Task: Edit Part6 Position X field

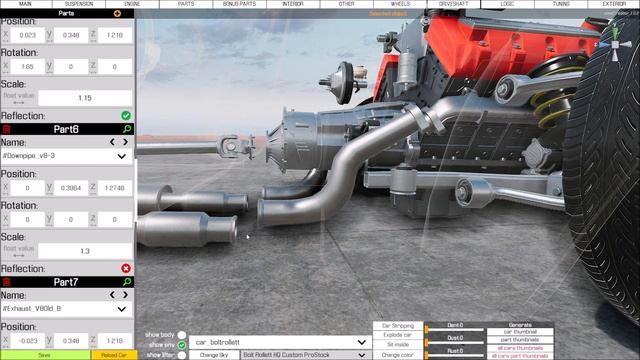Action: [x=27, y=188]
